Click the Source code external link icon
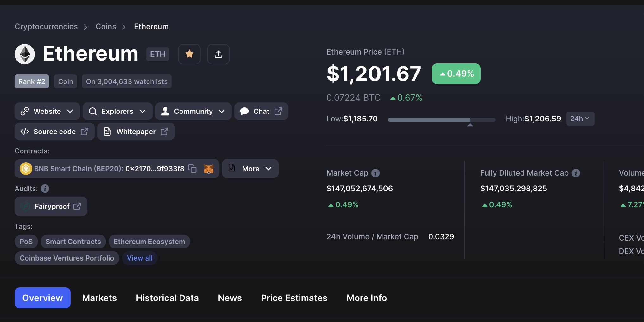644x322 pixels. point(85,132)
